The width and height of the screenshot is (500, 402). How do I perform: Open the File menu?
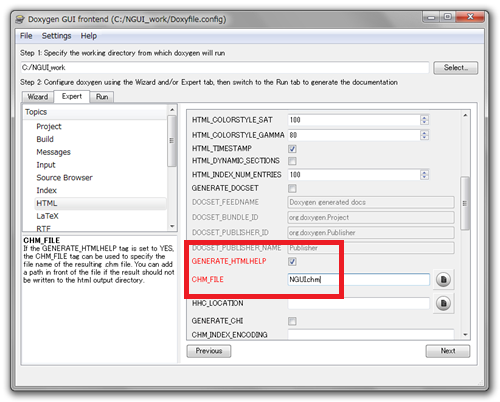pos(26,36)
